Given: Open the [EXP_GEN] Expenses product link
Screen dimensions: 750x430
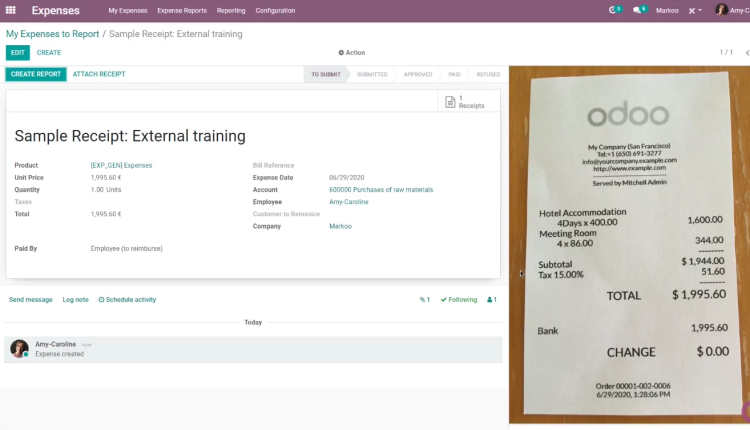Looking at the screenshot, I should (x=121, y=165).
